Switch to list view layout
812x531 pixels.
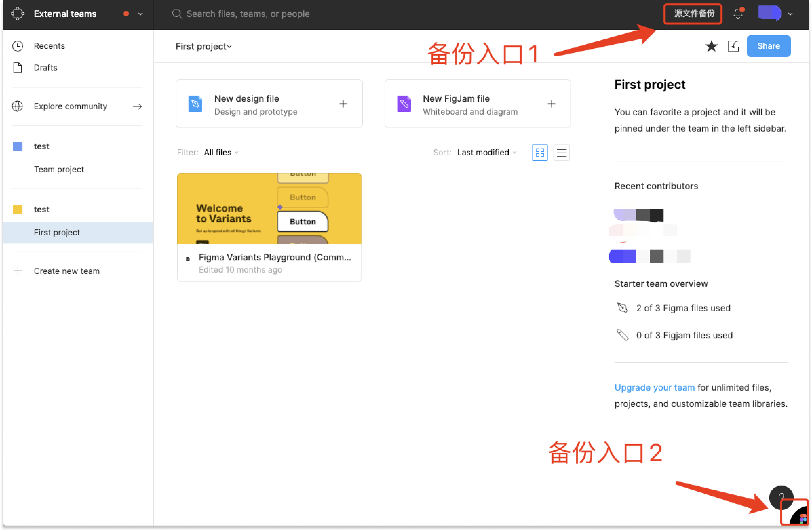coord(562,153)
